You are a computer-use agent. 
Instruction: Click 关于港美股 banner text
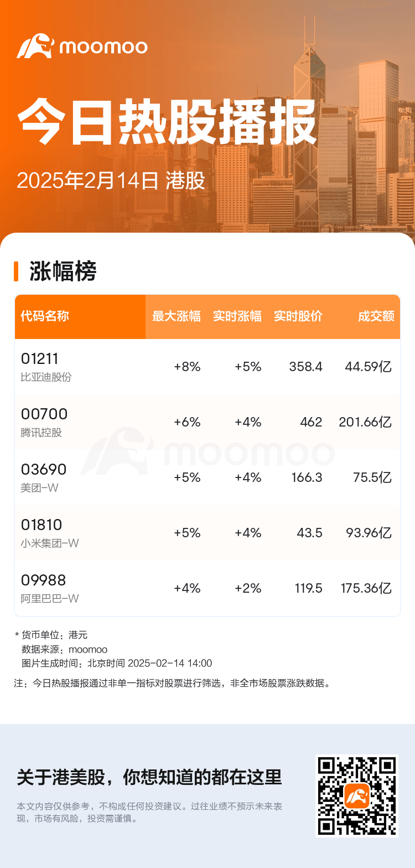149,777
